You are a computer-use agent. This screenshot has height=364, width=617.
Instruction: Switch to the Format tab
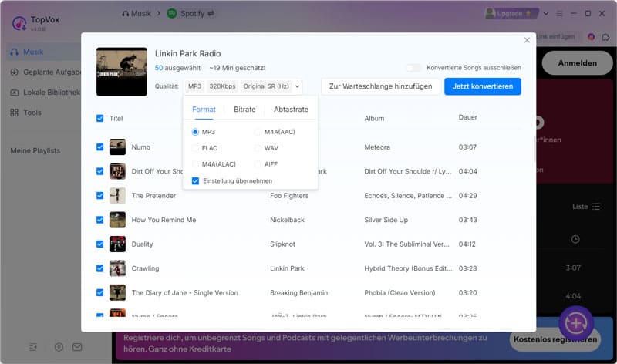pos(204,110)
